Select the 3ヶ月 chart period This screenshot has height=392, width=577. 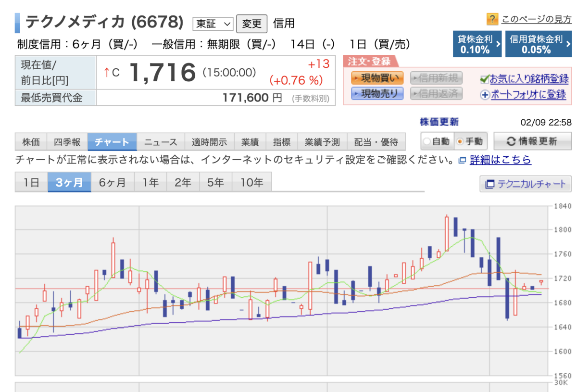pos(69,182)
